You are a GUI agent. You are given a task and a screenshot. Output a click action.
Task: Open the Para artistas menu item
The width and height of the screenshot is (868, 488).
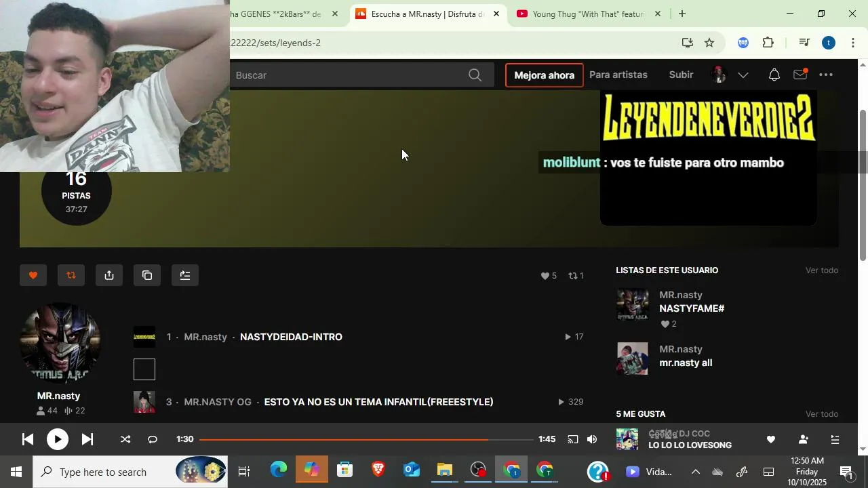[x=618, y=75]
